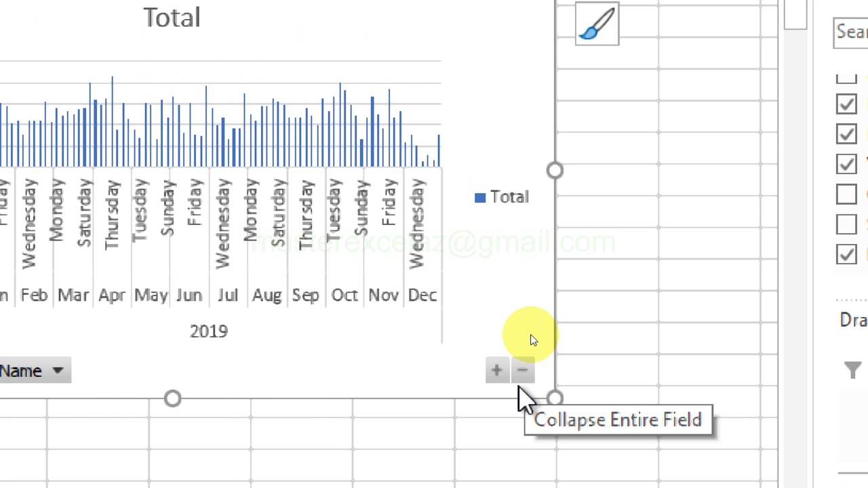Click the May month axis label
Screen dimensions: 868x488
pyautogui.click(x=151, y=296)
